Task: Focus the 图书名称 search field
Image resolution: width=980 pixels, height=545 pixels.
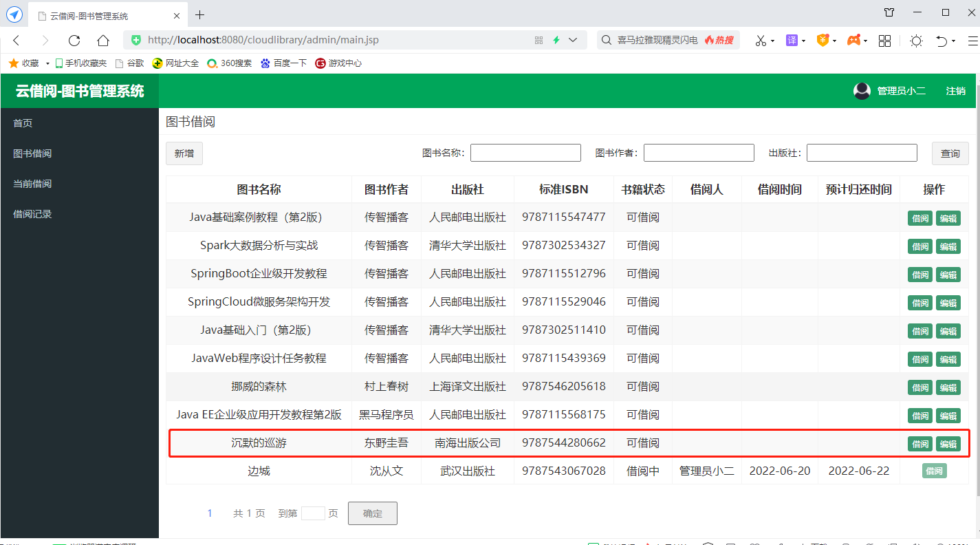Action: coord(525,153)
